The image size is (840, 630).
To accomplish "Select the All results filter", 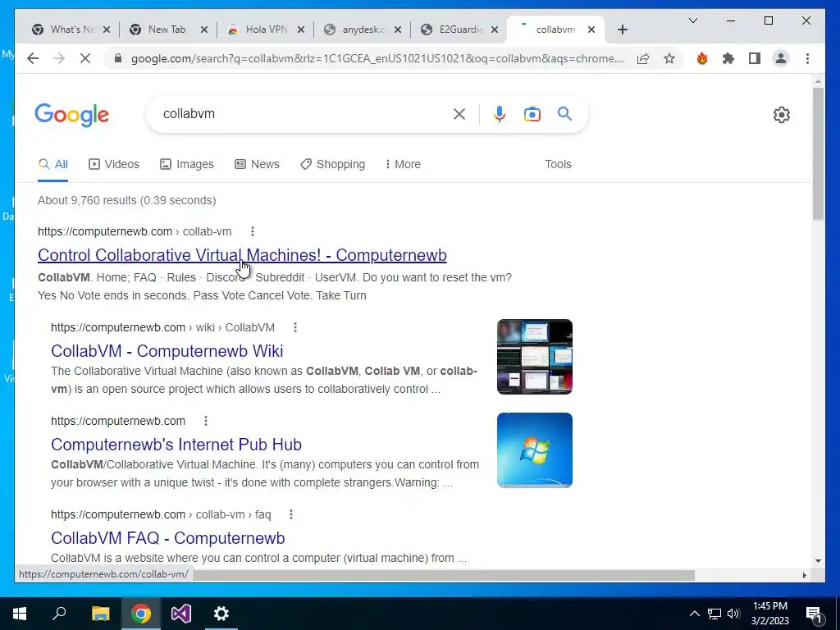I will pyautogui.click(x=53, y=164).
